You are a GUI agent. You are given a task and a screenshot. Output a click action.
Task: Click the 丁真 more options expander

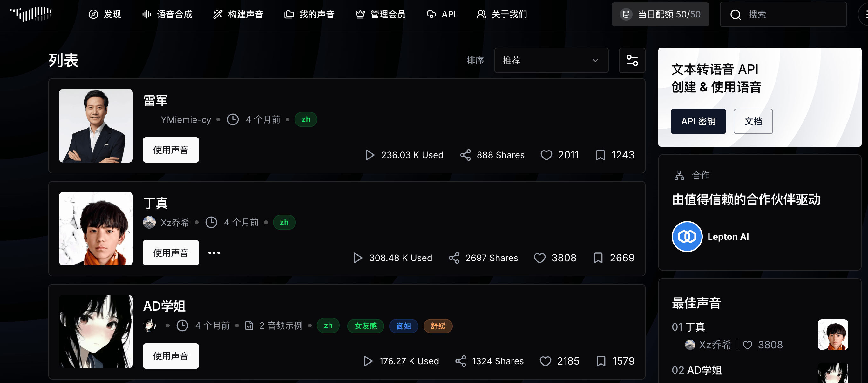[213, 253]
